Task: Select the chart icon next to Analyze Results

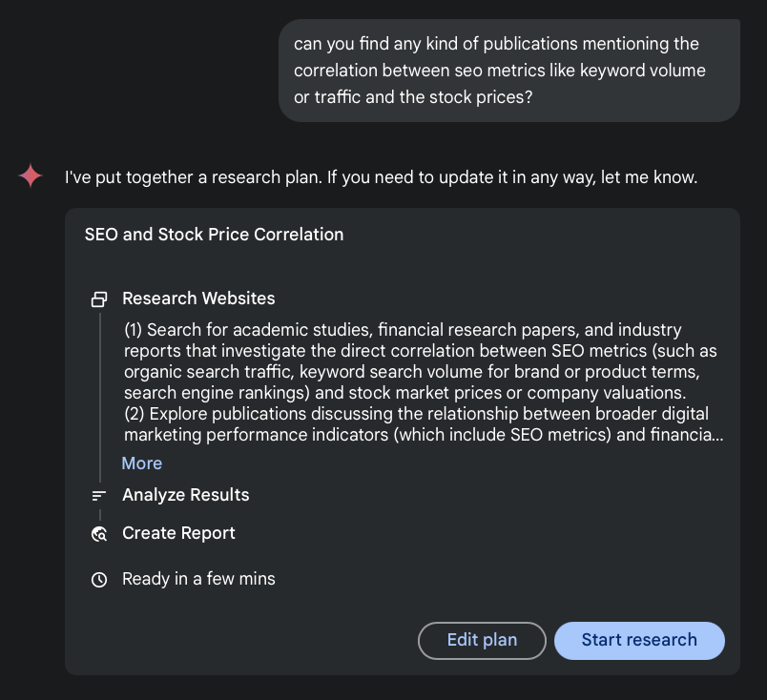Action: coord(99,495)
